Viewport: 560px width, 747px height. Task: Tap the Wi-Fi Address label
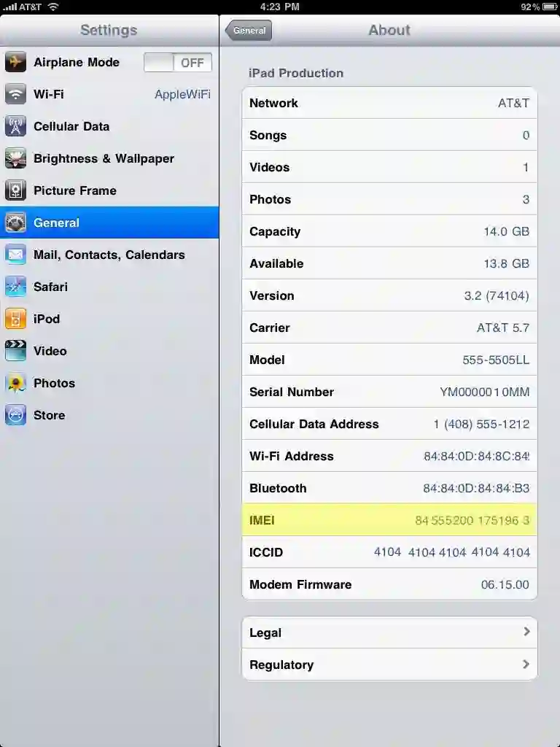point(291,456)
